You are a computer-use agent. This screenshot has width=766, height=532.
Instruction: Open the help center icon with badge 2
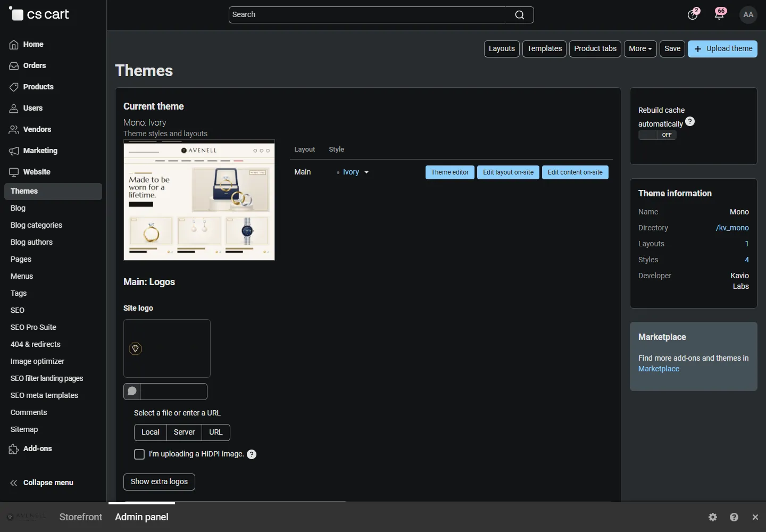click(x=693, y=14)
